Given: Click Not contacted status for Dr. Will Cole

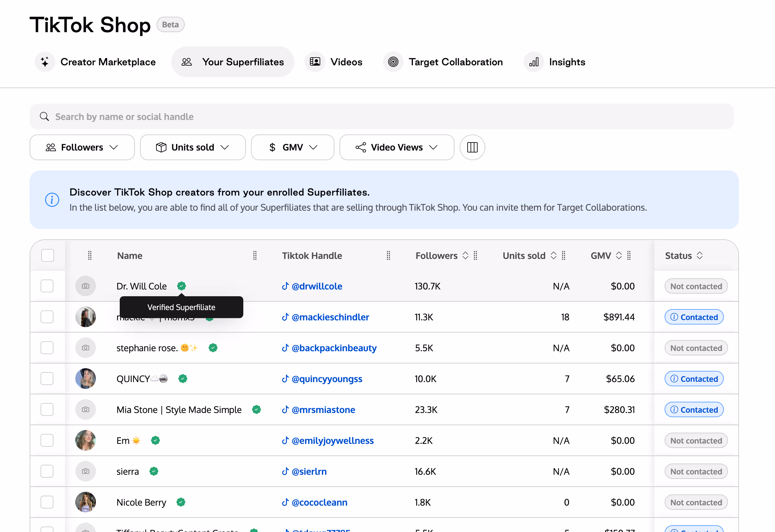Looking at the screenshot, I should tap(696, 286).
